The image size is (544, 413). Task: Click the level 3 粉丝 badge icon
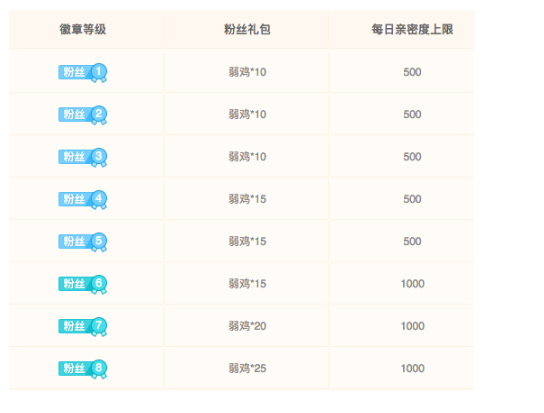click(83, 157)
